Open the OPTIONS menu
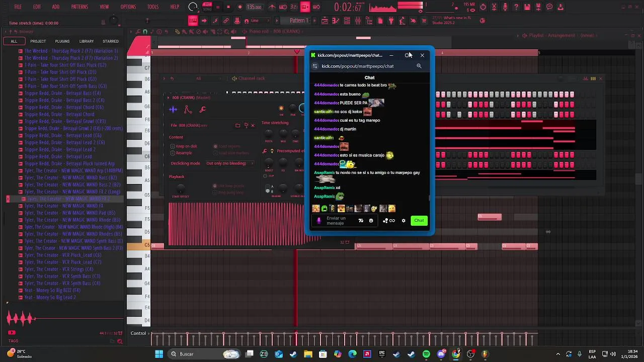Image resolution: width=644 pixels, height=362 pixels. (x=128, y=7)
